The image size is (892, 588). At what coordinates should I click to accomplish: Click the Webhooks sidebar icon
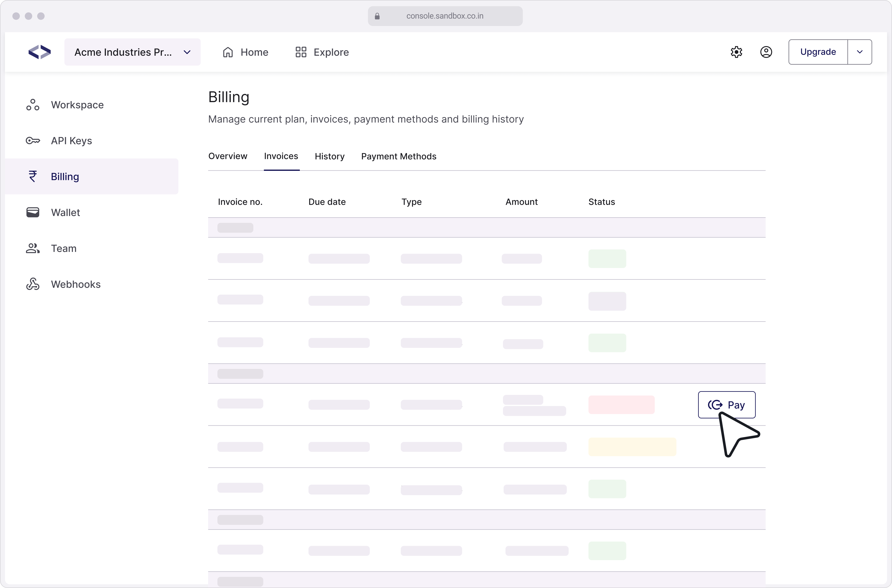[x=33, y=284]
